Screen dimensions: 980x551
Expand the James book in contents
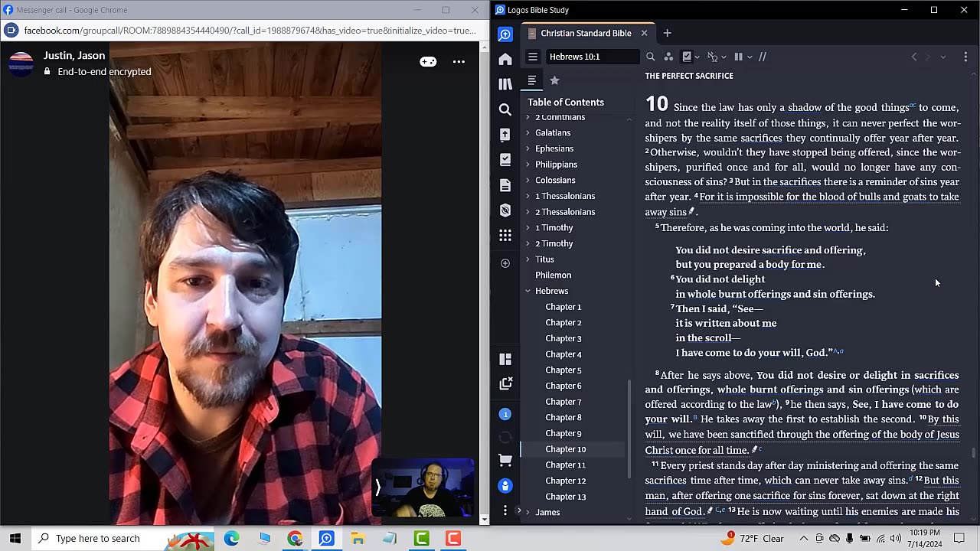pyautogui.click(x=528, y=512)
